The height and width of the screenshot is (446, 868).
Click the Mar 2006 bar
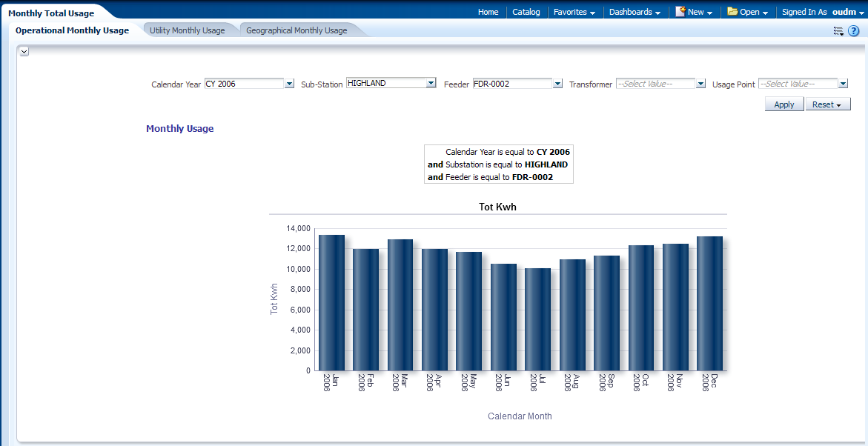(400, 305)
